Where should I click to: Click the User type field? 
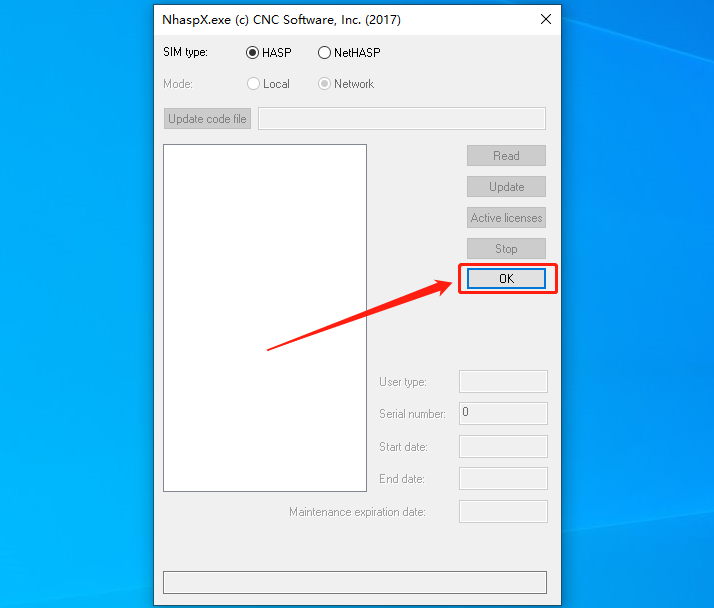(503, 382)
